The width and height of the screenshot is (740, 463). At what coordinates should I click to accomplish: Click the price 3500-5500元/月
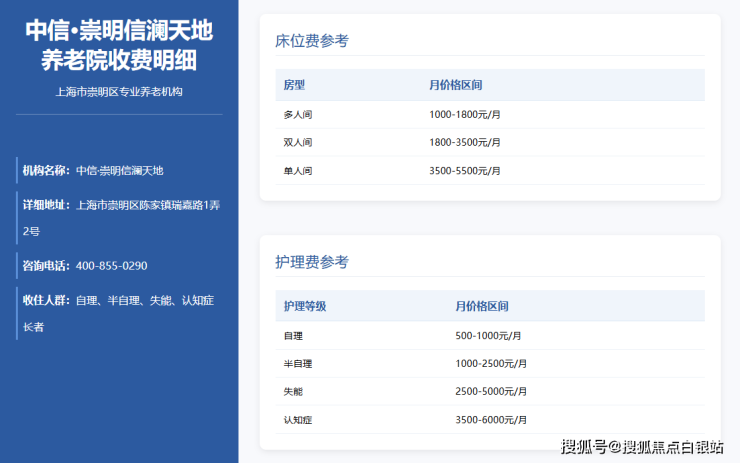pos(465,171)
